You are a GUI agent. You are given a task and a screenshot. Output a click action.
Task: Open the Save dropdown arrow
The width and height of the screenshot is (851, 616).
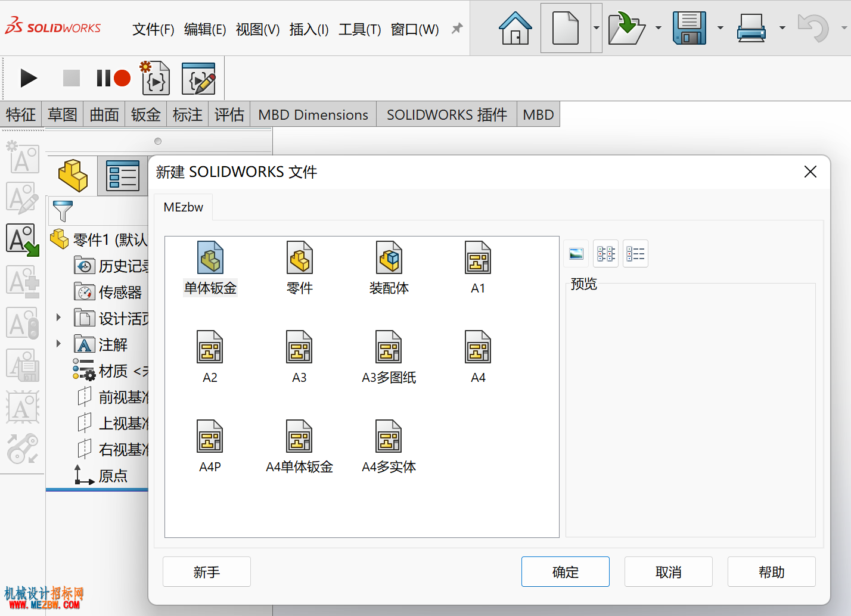(720, 28)
